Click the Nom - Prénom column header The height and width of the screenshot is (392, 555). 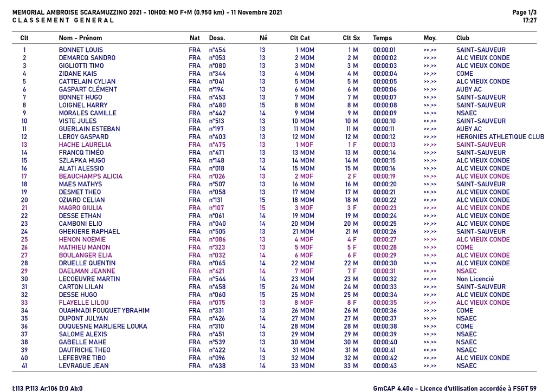[x=80, y=38]
